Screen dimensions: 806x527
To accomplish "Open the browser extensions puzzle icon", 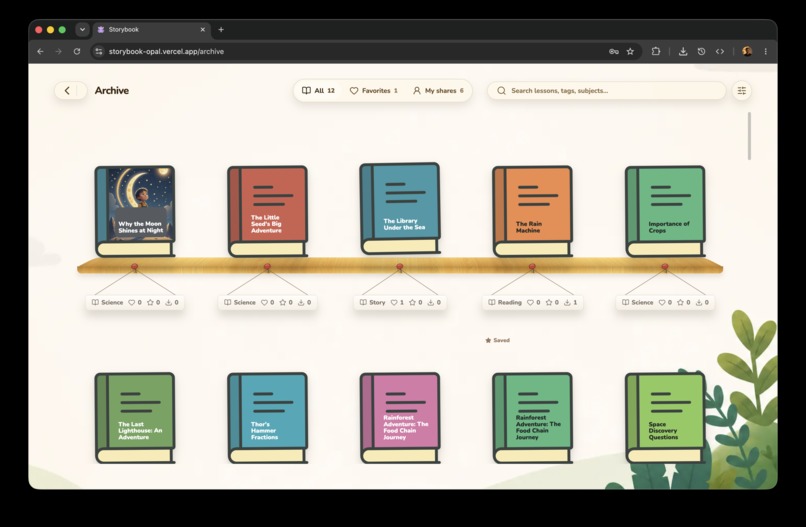I will [656, 51].
